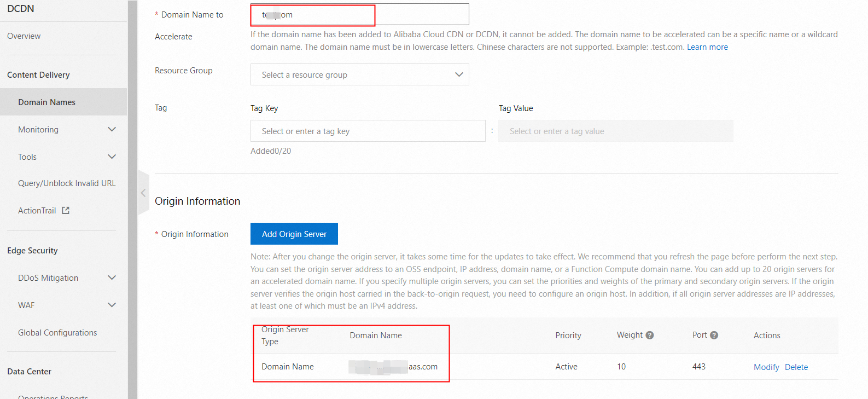Click the Domain Name to Accelerate field

click(x=359, y=15)
